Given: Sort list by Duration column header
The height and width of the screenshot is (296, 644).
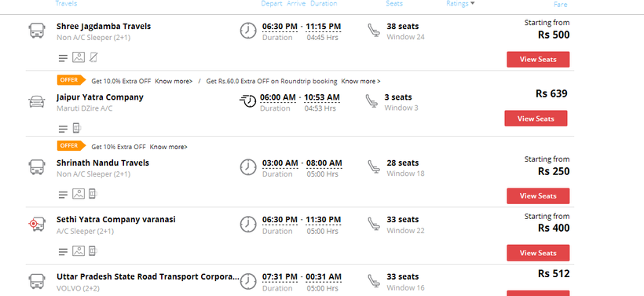Looking at the screenshot, I should [324, 3].
